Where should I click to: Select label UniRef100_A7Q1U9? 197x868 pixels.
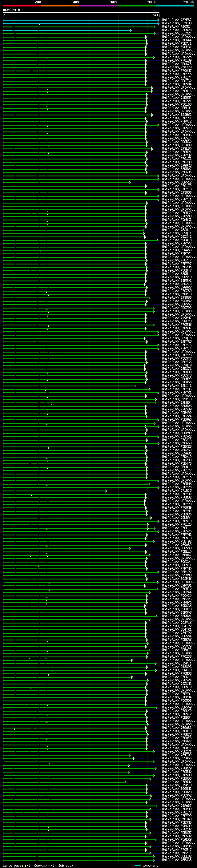tap(177, 61)
